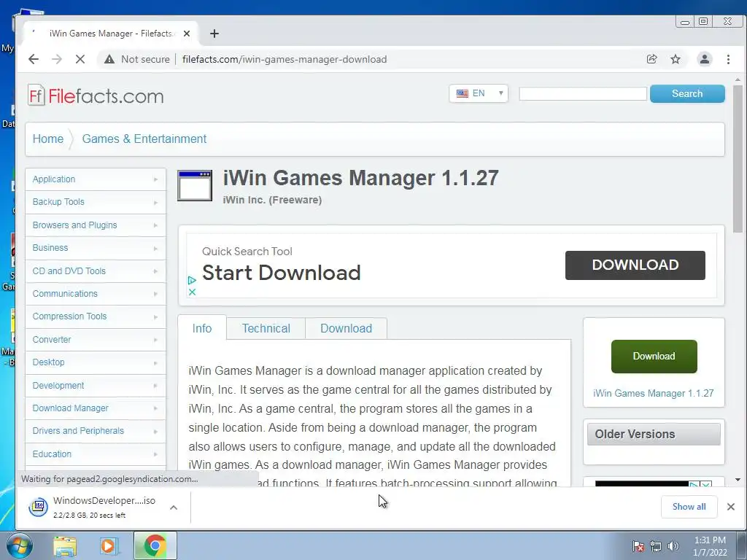747x560 pixels.
Task: Click the browser forward arrow
Action: (57, 59)
